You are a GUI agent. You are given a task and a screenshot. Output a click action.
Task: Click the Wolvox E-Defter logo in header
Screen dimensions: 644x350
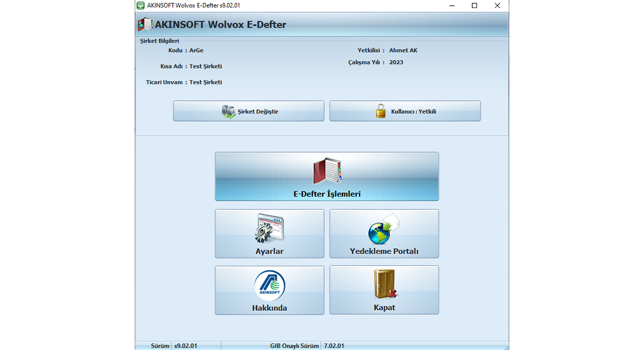[x=145, y=25]
